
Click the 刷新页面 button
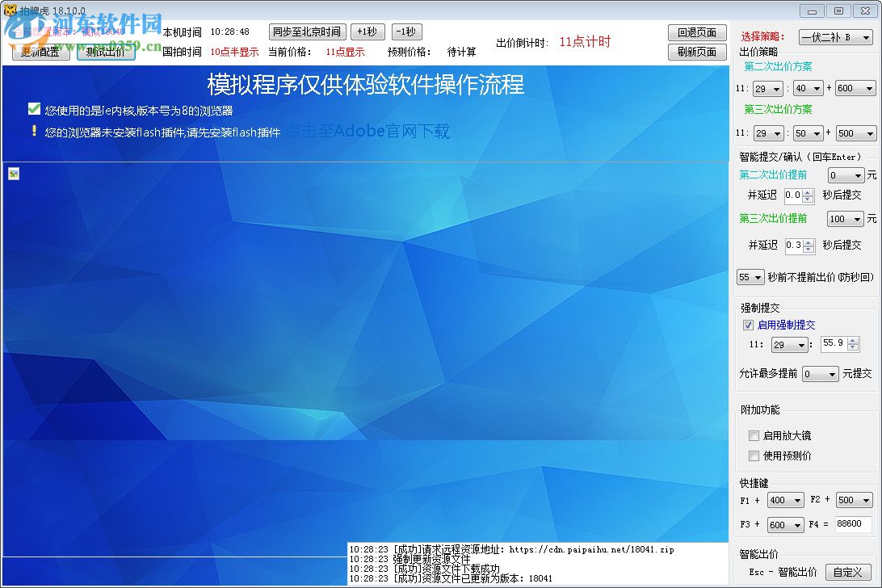(x=696, y=51)
